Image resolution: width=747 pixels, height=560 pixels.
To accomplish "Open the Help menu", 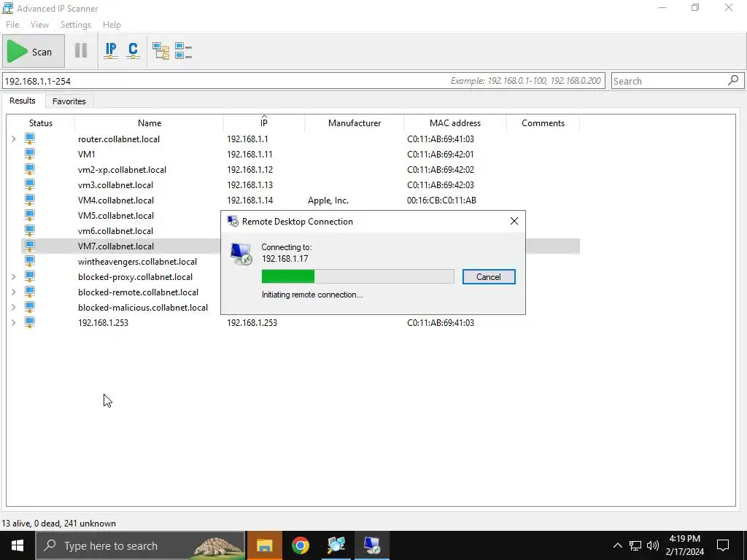I will pyautogui.click(x=112, y=25).
